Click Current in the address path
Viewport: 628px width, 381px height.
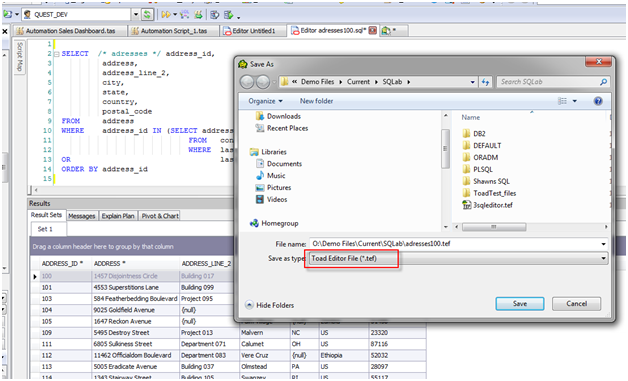(x=358, y=82)
